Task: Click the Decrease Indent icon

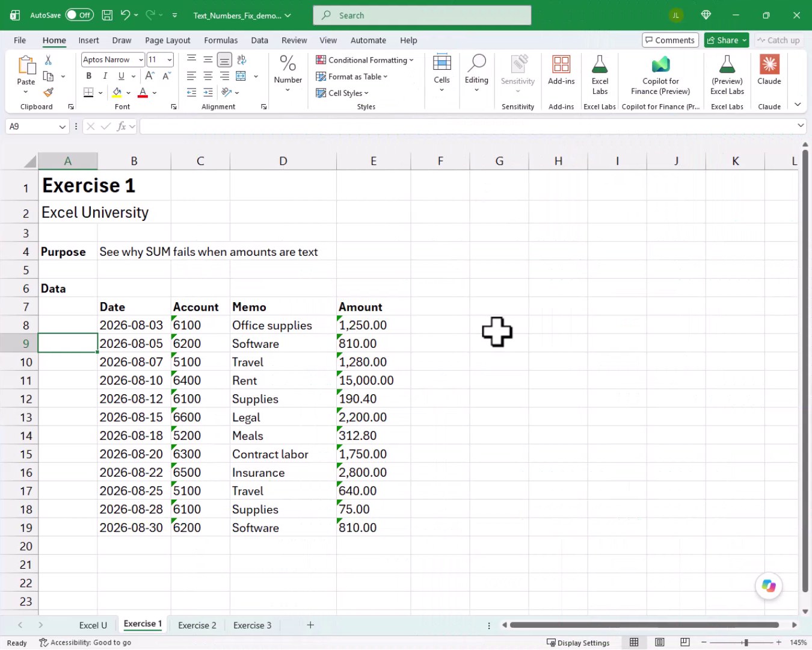Action: point(191,92)
